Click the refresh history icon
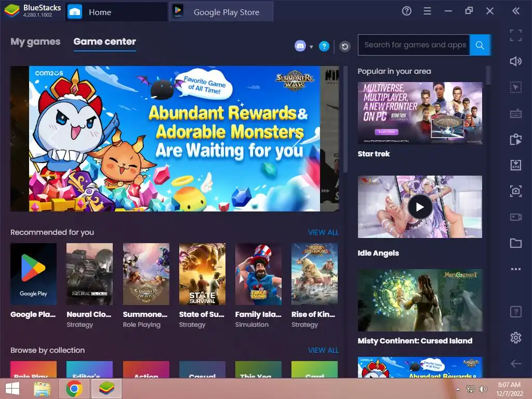 click(x=345, y=46)
